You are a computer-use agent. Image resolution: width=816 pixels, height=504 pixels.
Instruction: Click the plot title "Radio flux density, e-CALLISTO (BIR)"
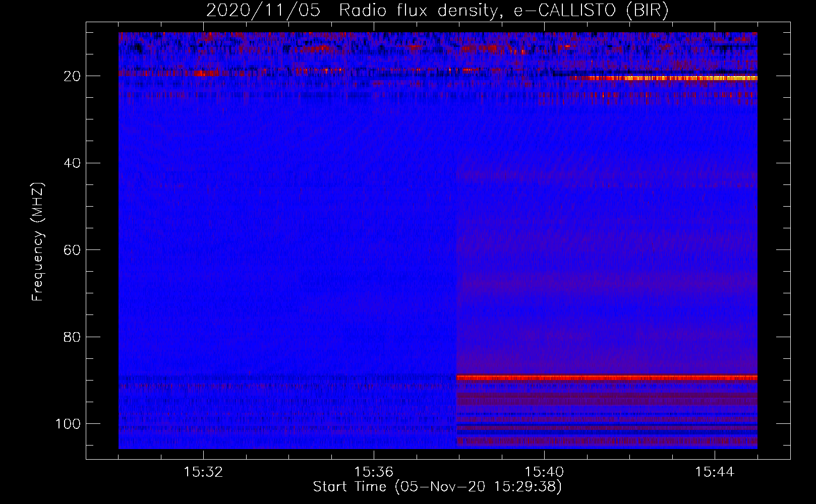[503, 11]
